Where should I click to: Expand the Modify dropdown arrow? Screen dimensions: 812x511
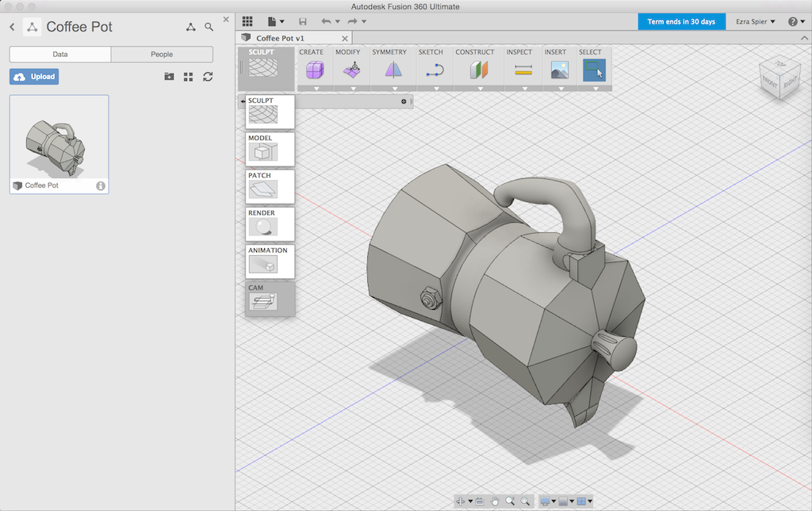(x=352, y=89)
